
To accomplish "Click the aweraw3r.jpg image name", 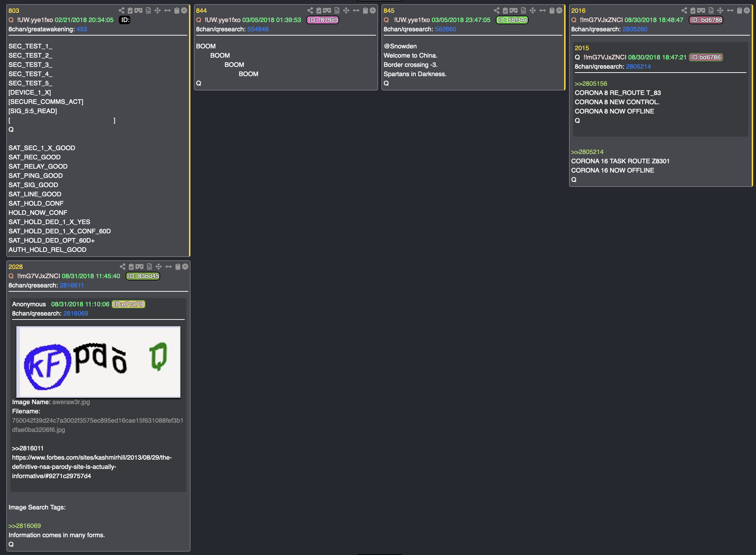I will pyautogui.click(x=71, y=402).
